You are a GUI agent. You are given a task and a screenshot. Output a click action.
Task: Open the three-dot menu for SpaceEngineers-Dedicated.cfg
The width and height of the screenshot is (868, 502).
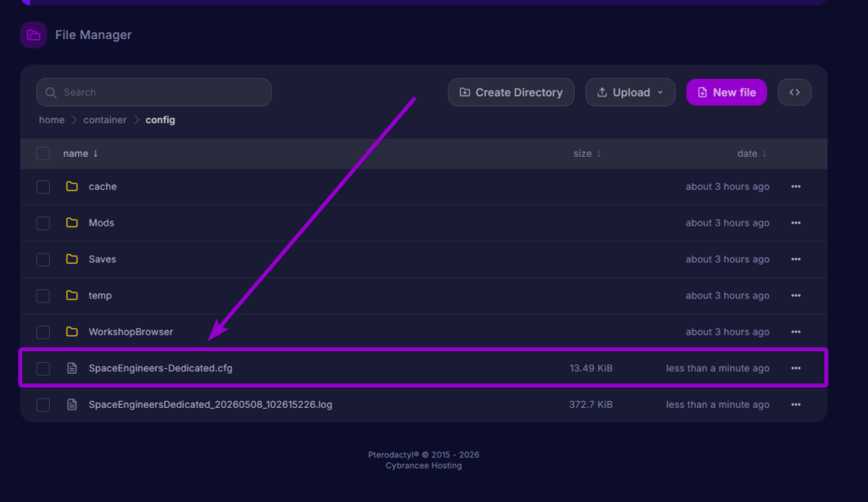pyautogui.click(x=795, y=368)
